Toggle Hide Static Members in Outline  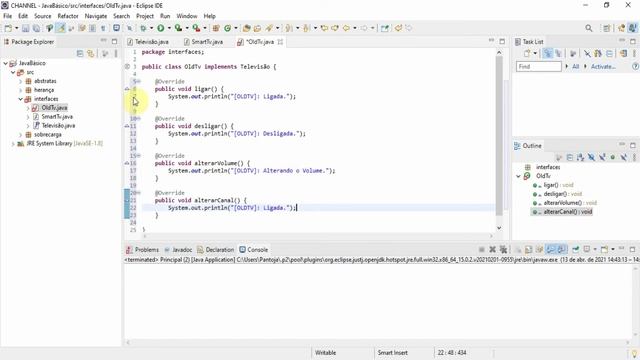(x=602, y=157)
